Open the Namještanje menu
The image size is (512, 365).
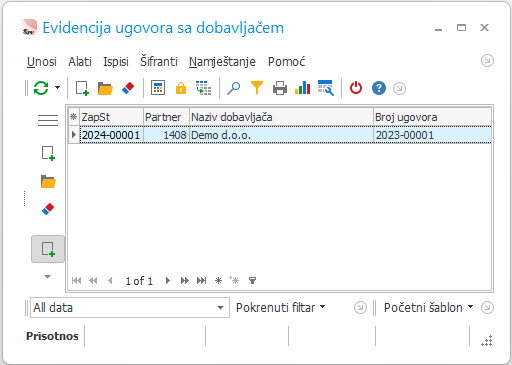pos(222,62)
